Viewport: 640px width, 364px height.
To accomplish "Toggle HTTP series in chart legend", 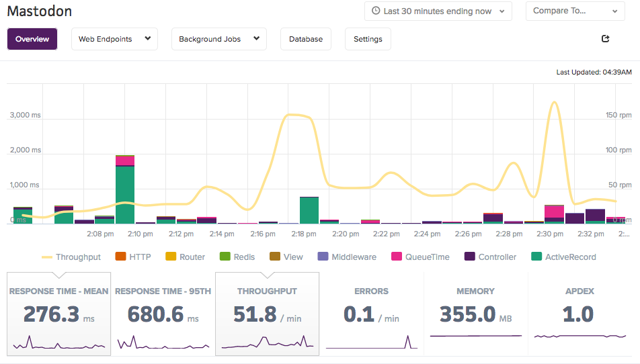I will [x=134, y=257].
